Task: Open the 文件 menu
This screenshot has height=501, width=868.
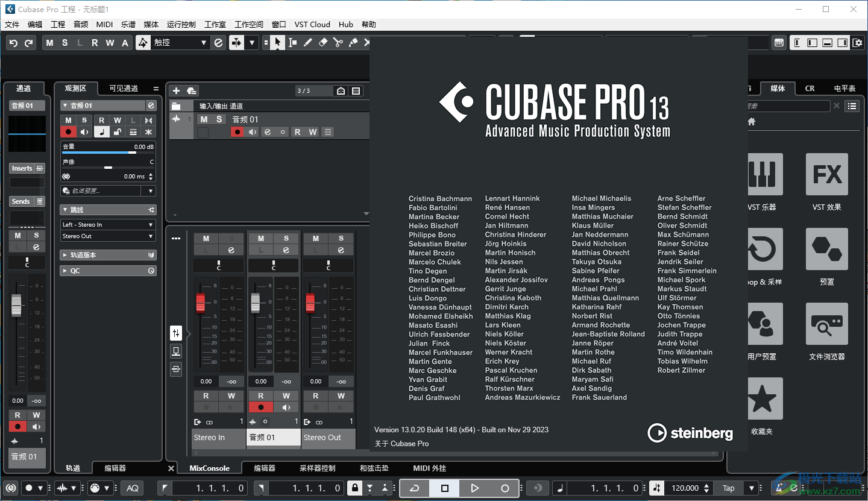Action: [x=12, y=25]
